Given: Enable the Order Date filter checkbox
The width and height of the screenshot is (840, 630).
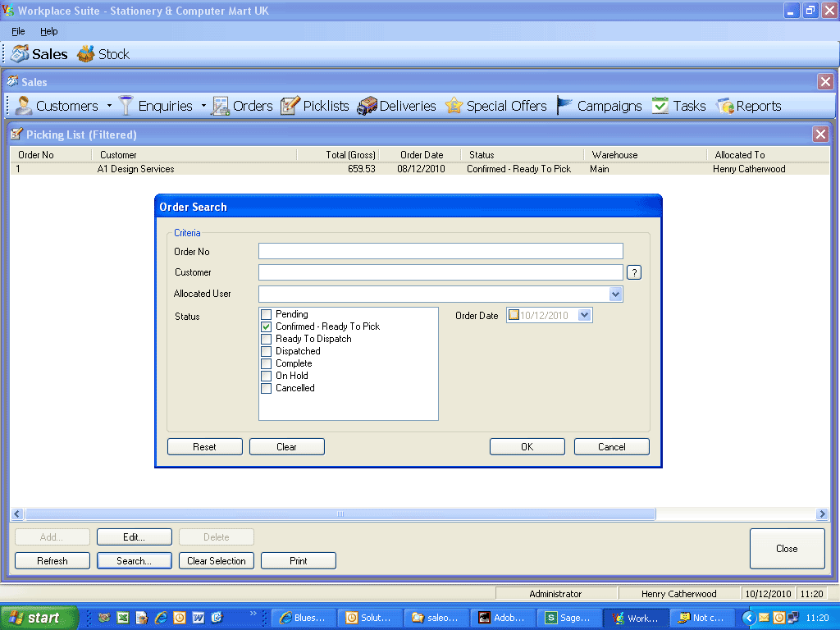Looking at the screenshot, I should tap(514, 315).
